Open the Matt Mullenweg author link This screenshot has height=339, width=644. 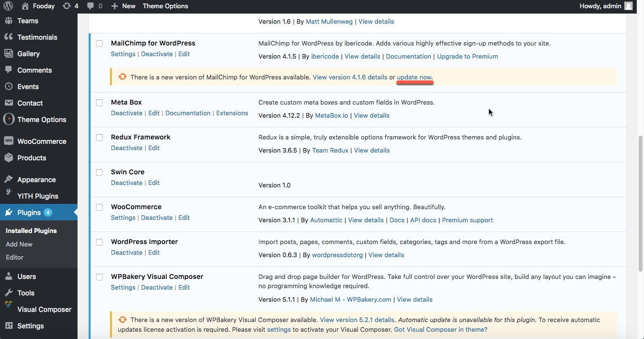[x=330, y=22]
